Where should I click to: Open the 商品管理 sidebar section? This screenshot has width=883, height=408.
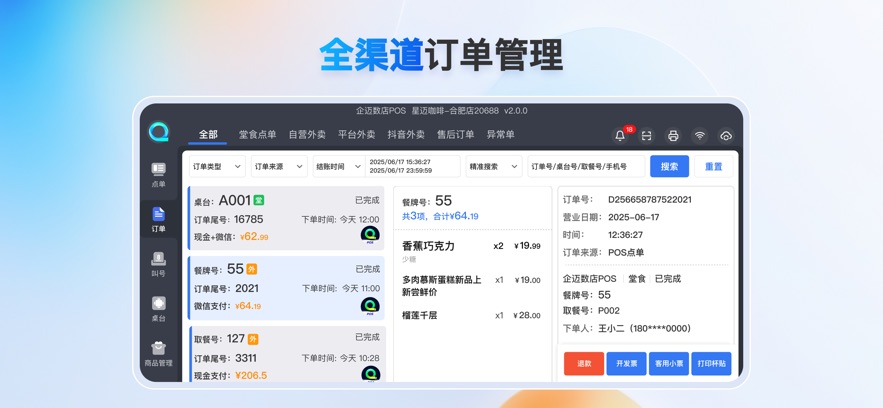[159, 354]
